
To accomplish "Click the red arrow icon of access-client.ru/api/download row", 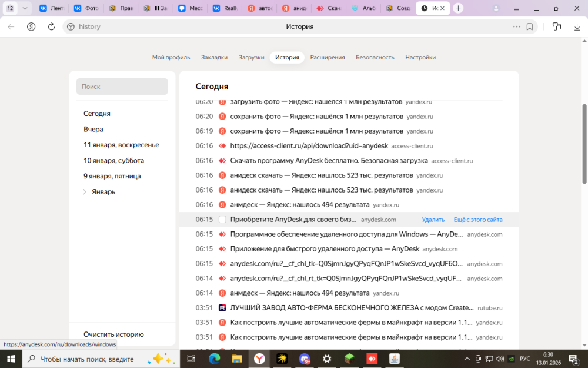I will [222, 145].
